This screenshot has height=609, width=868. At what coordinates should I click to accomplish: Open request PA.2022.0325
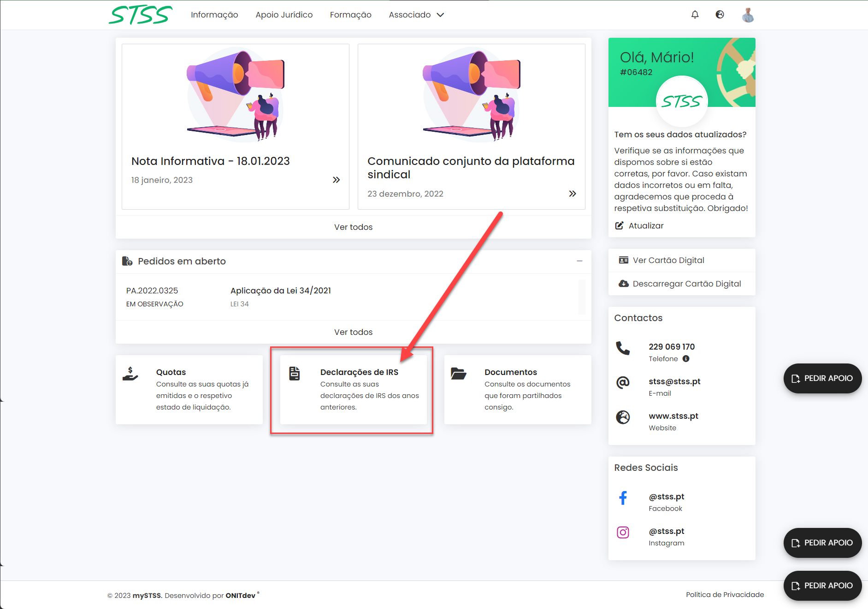coord(152,291)
